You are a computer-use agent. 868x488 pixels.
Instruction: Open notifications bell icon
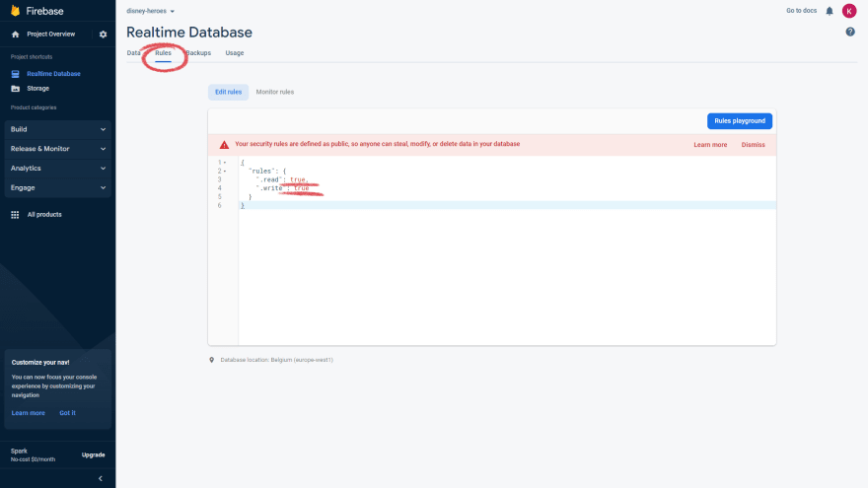pyautogui.click(x=830, y=11)
